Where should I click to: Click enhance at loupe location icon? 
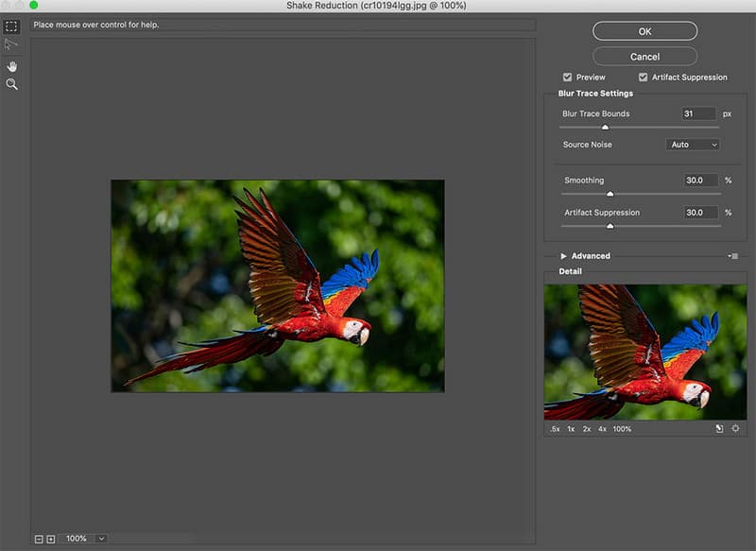pos(735,429)
